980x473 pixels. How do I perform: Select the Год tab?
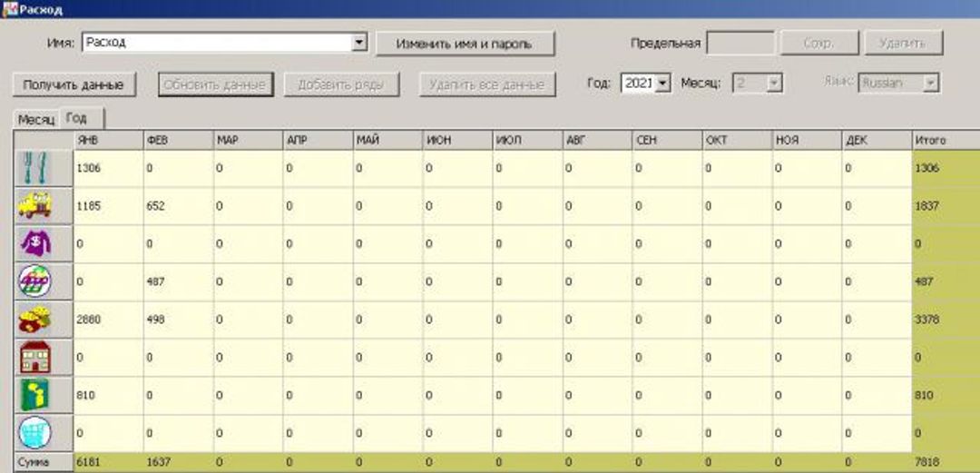tap(79, 118)
